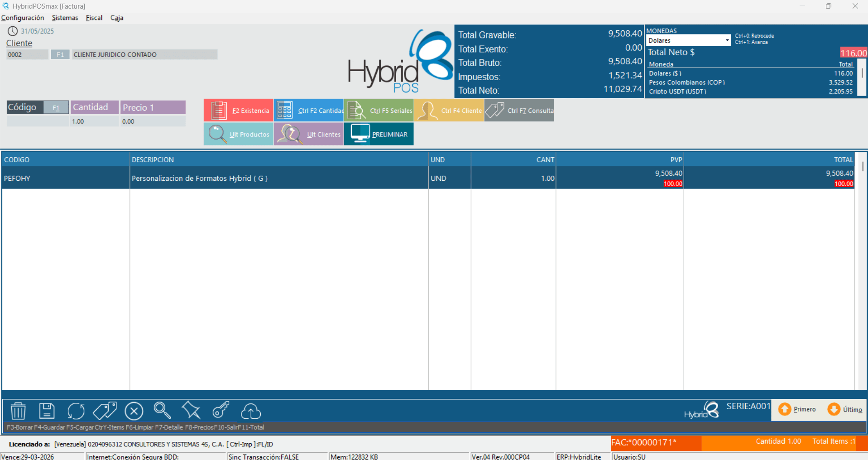Click the price tags icon in bottom toolbar

tap(105, 411)
